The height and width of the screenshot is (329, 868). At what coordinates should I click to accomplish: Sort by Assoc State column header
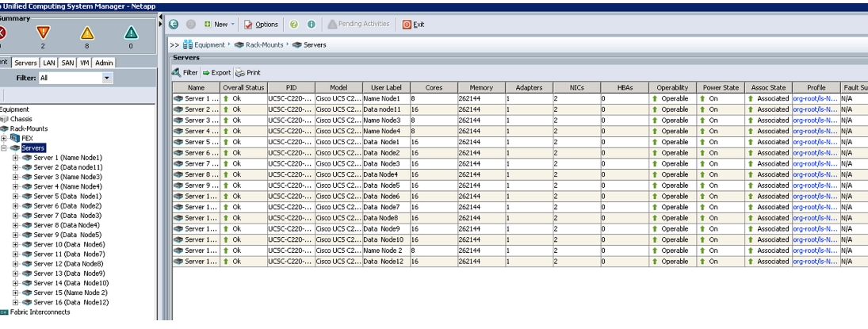[x=768, y=87]
